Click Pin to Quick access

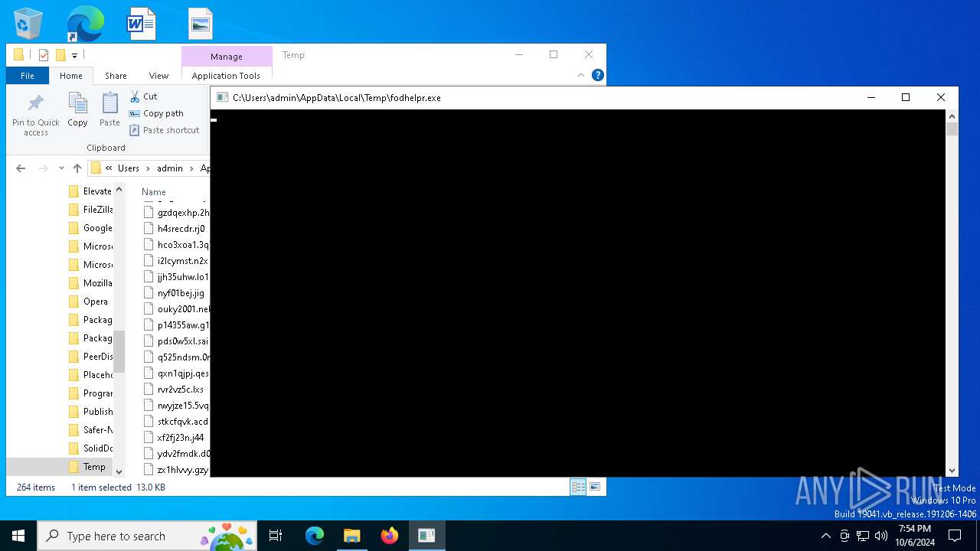tap(36, 116)
